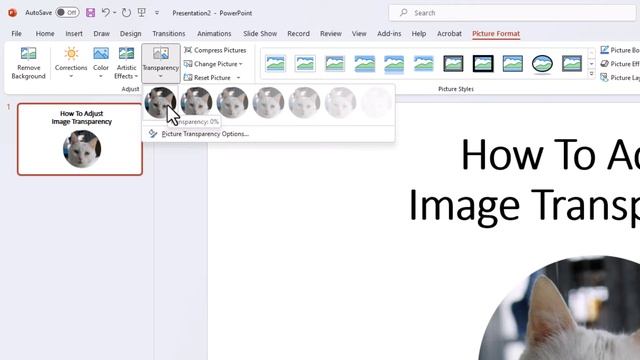Apply the last visible picture style

572,64
